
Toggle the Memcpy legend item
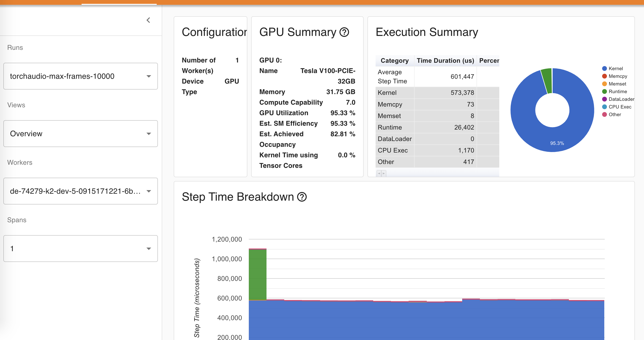click(x=617, y=76)
